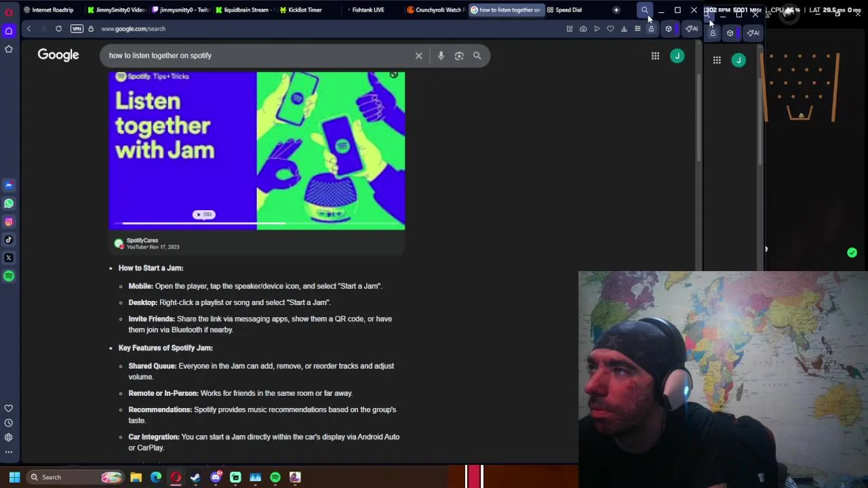The width and height of the screenshot is (868, 488).
Task: Click the site security lock icon
Action: pos(91,28)
